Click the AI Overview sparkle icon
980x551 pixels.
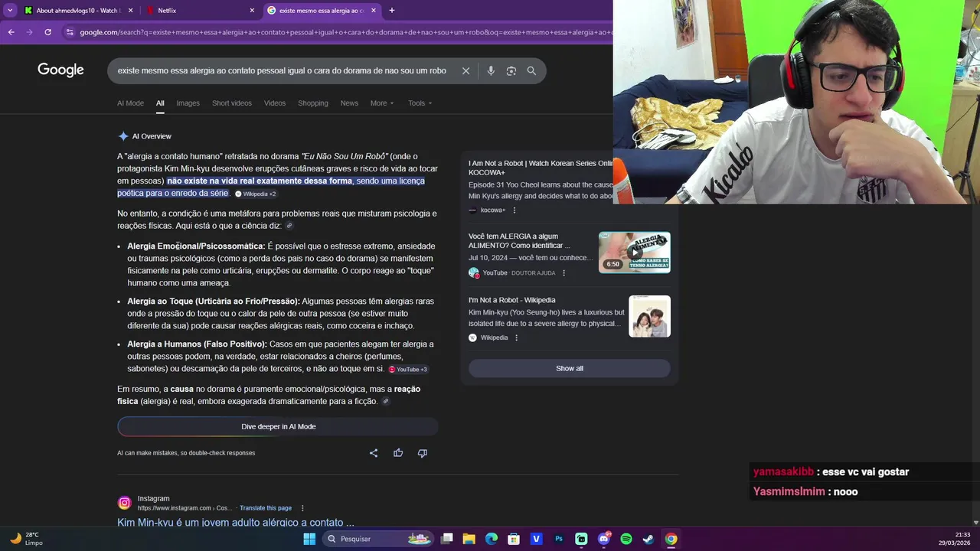click(123, 136)
